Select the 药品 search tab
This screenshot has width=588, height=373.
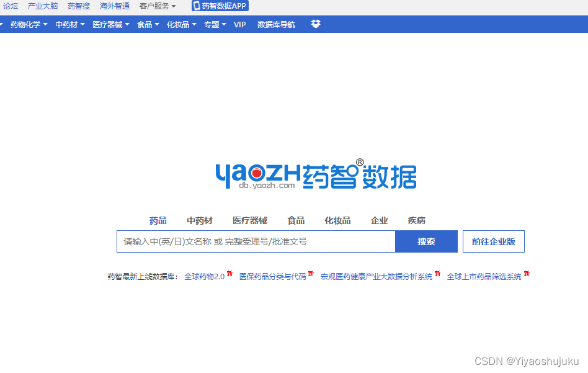(158, 220)
